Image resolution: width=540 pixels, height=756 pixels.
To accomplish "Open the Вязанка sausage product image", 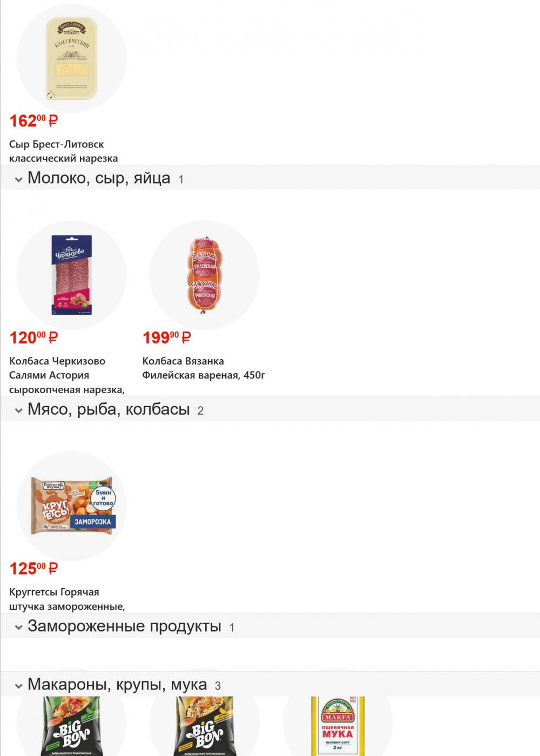I will (204, 275).
